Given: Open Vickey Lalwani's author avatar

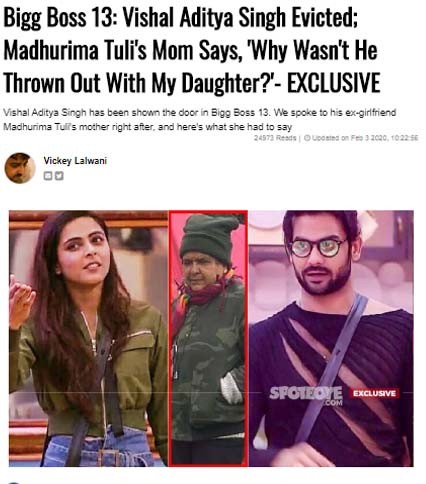Looking at the screenshot, I should 19,168.
